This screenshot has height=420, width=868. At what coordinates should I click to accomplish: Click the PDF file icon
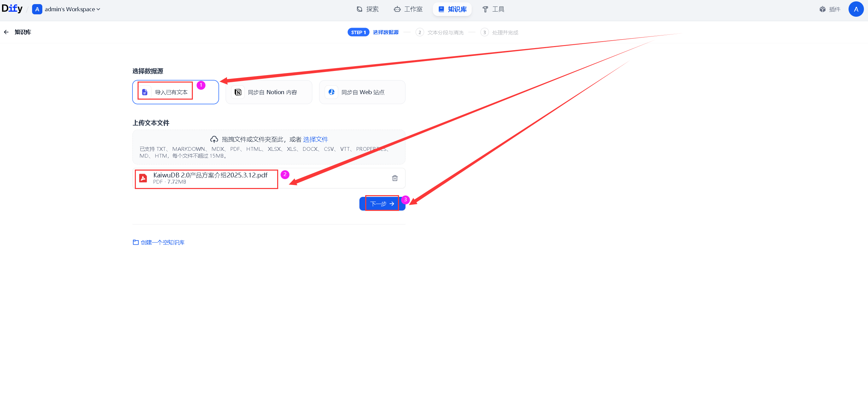(x=143, y=178)
